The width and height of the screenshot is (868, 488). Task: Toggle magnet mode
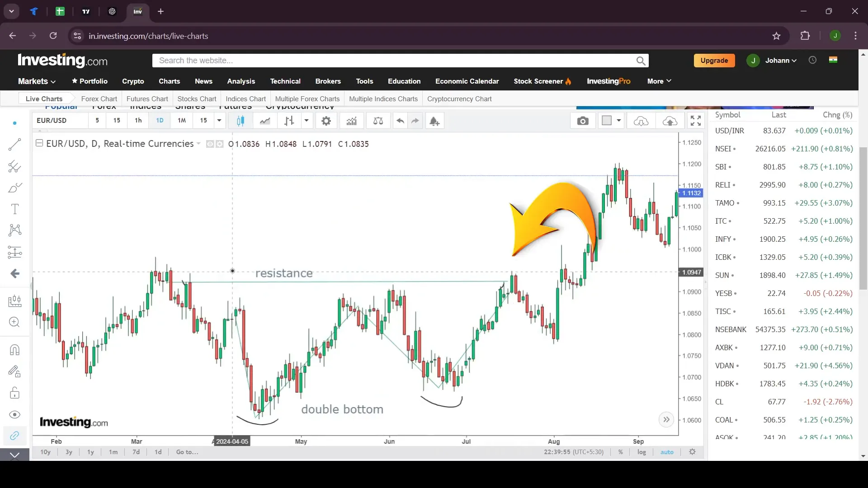click(14, 350)
